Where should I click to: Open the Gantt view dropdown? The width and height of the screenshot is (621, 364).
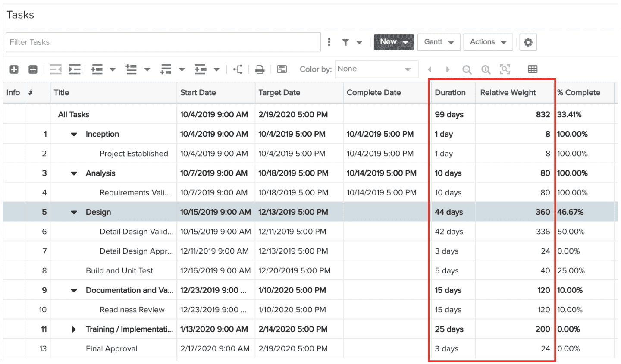(x=439, y=42)
